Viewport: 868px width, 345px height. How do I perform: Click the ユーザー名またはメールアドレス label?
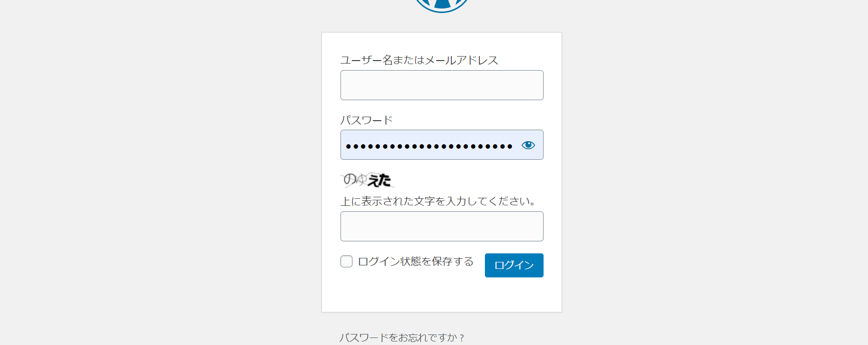(x=419, y=61)
